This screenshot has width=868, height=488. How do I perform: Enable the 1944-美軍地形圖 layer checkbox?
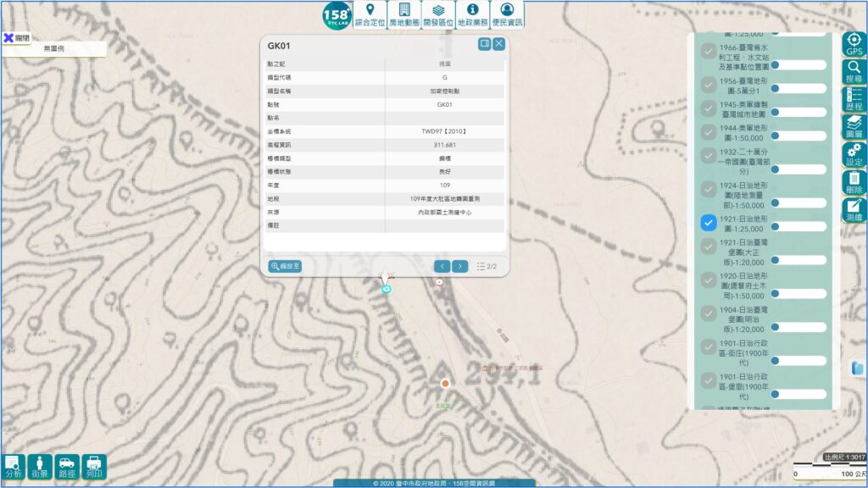[x=708, y=132]
